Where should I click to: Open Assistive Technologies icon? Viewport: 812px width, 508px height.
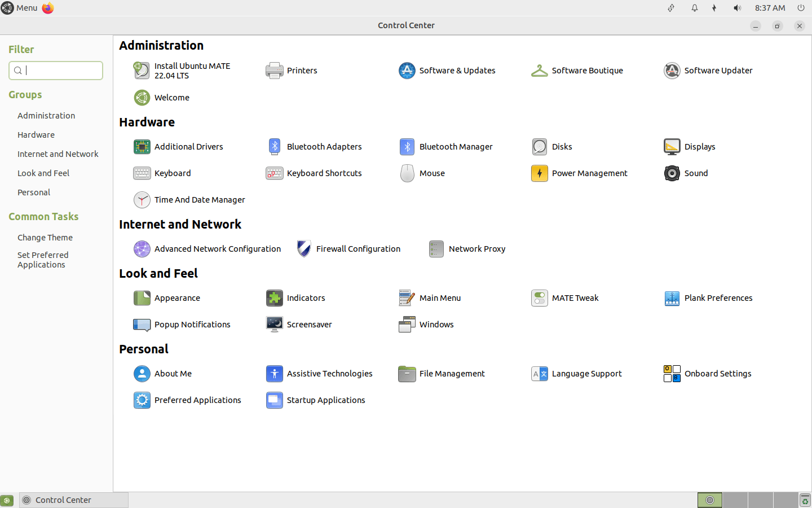(x=275, y=374)
